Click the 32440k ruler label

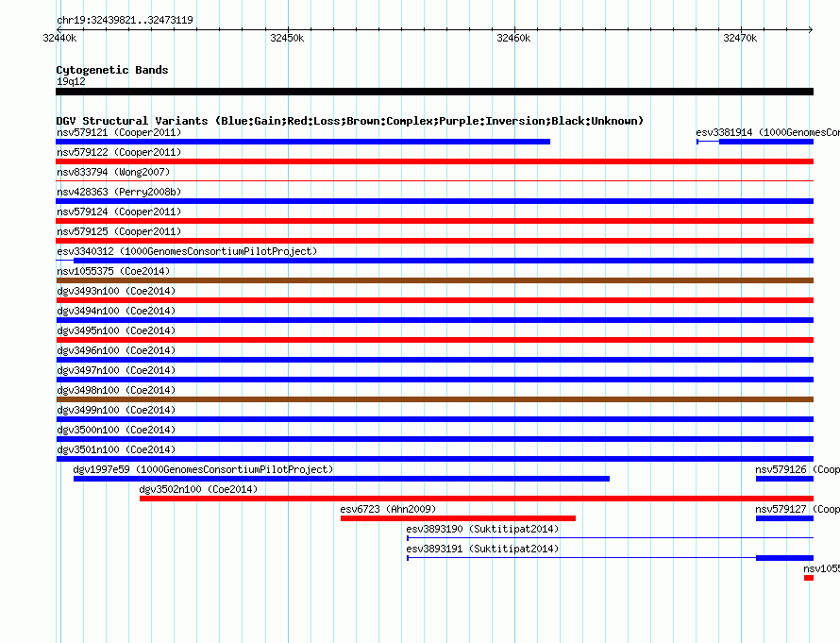(60, 38)
